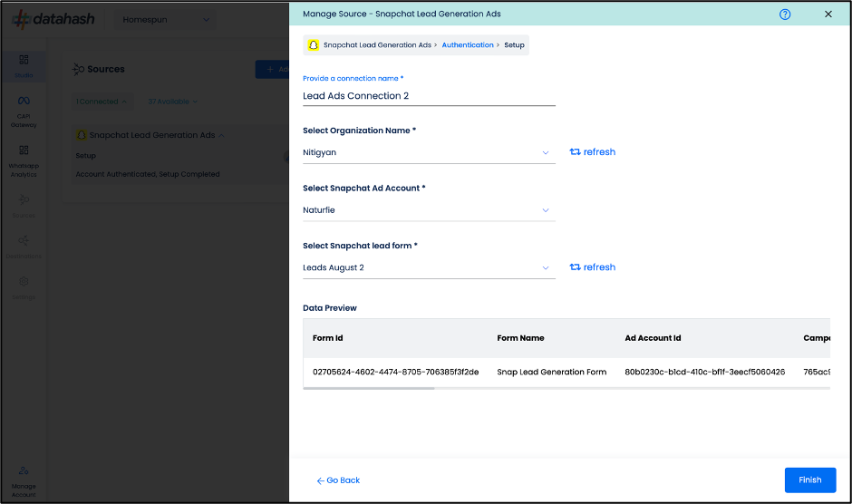The height and width of the screenshot is (504, 852).
Task: Open CAPI Gateway in the sidebar
Action: click(24, 111)
